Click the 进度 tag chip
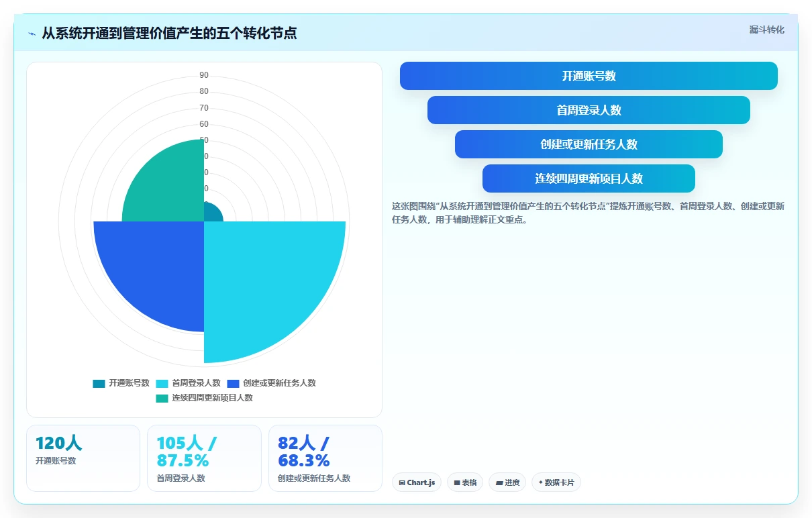Viewport: 812px width, 518px height. 507,482
